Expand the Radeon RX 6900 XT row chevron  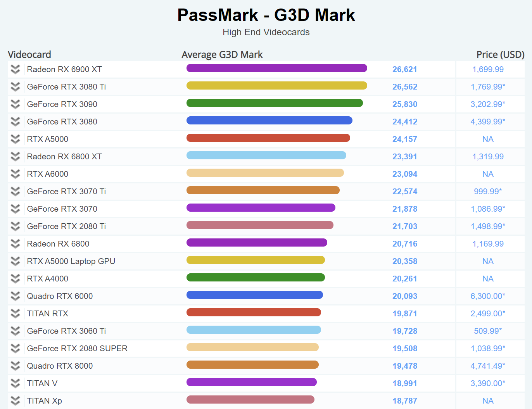16,69
